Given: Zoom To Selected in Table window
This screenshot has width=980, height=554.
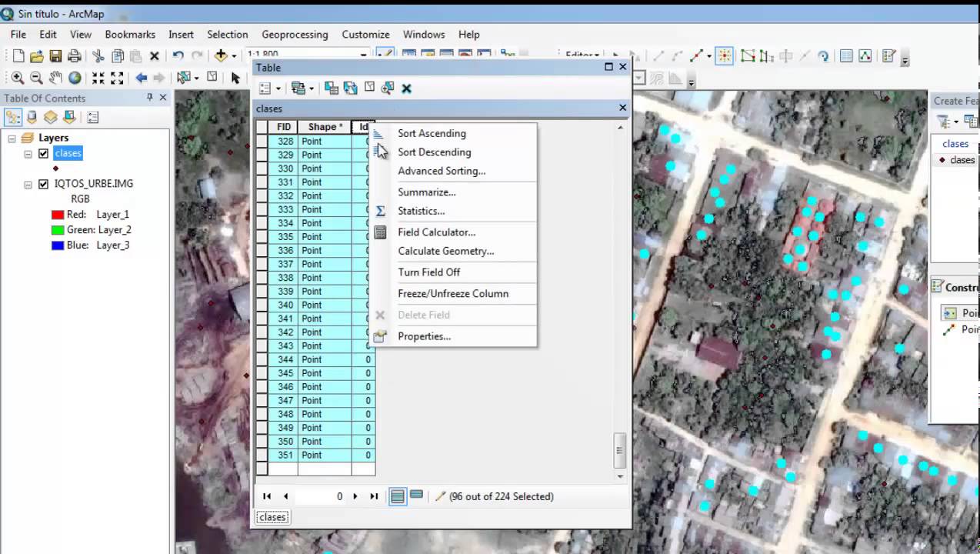Looking at the screenshot, I should click(x=388, y=88).
